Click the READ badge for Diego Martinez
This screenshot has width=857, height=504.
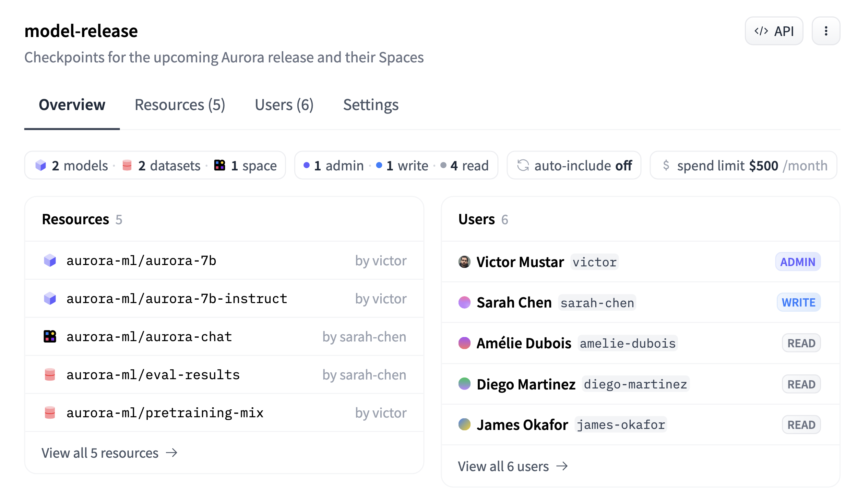point(801,384)
